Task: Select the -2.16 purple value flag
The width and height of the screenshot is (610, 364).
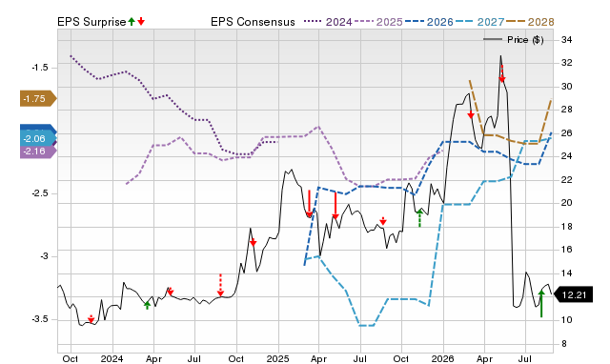Action: point(38,152)
